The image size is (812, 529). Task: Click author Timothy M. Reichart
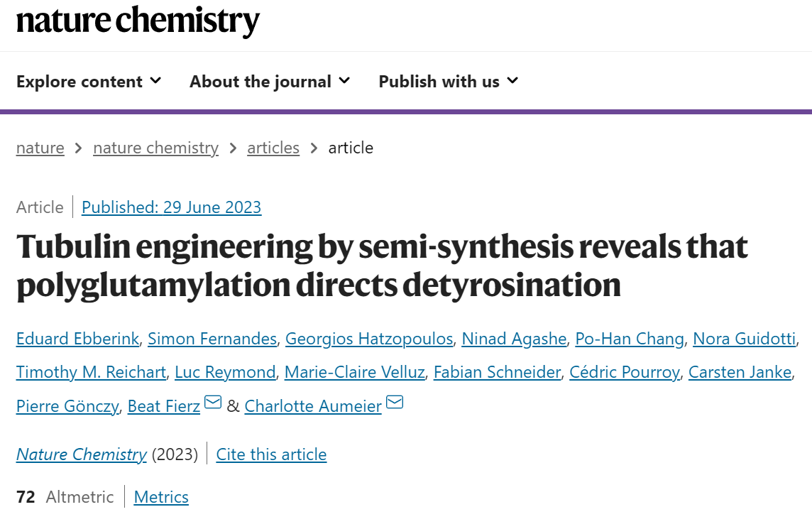click(x=91, y=372)
